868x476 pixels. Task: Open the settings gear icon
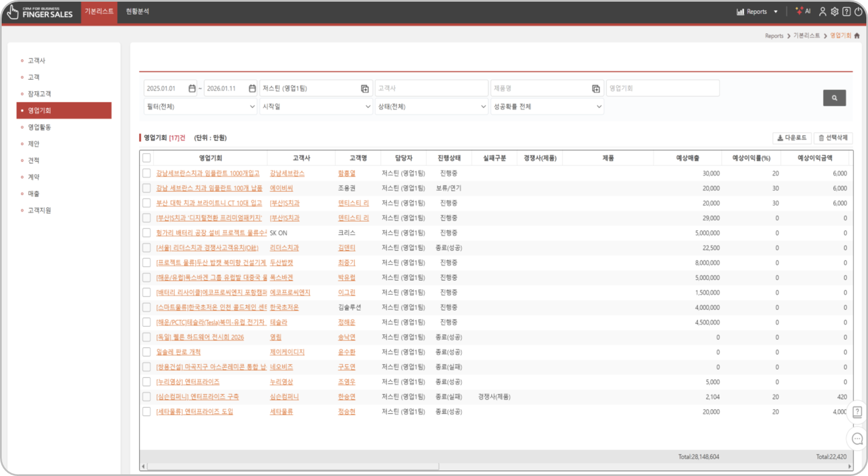tap(834, 11)
